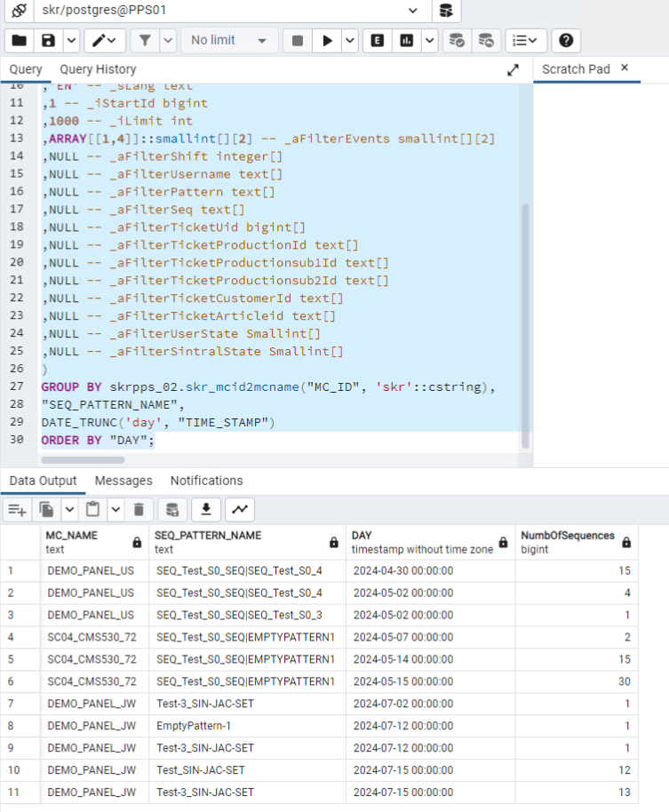Screen dimensions: 669x812
Task: Click the DAY column header
Action: tap(430, 542)
